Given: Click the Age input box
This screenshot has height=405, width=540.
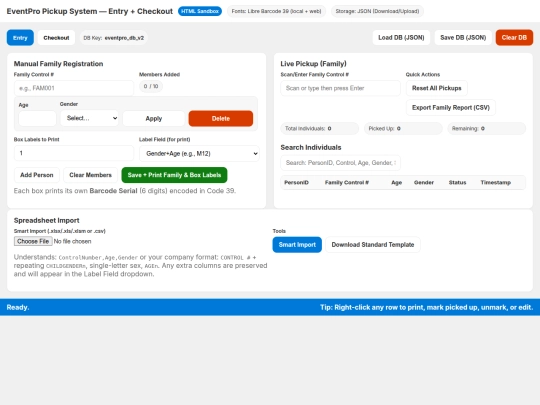Looking at the screenshot, I should click(x=37, y=118).
